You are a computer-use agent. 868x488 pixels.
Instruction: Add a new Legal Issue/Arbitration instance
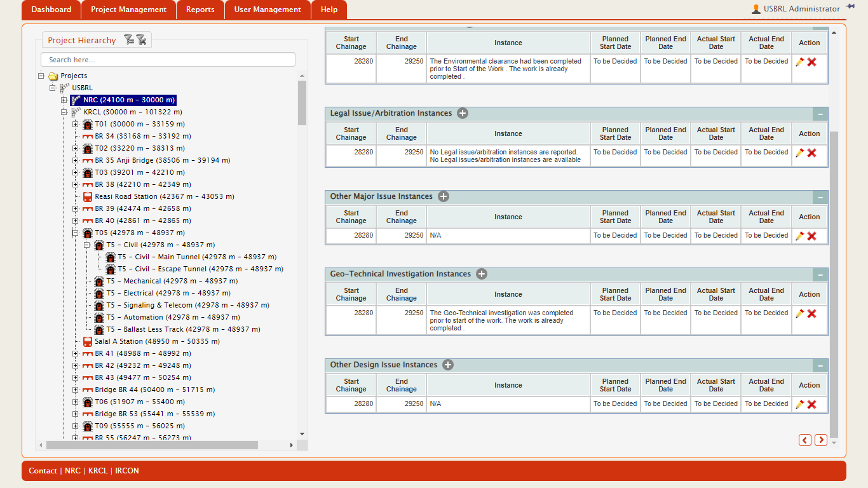click(463, 113)
